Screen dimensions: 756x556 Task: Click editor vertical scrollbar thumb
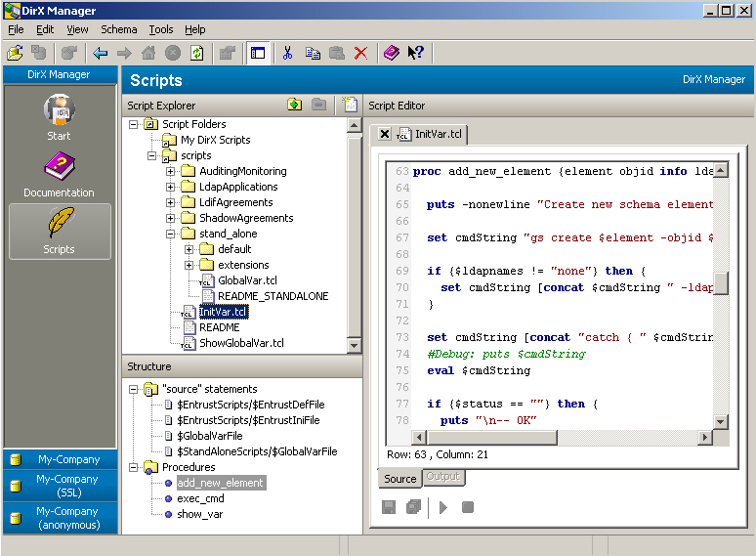[x=721, y=283]
